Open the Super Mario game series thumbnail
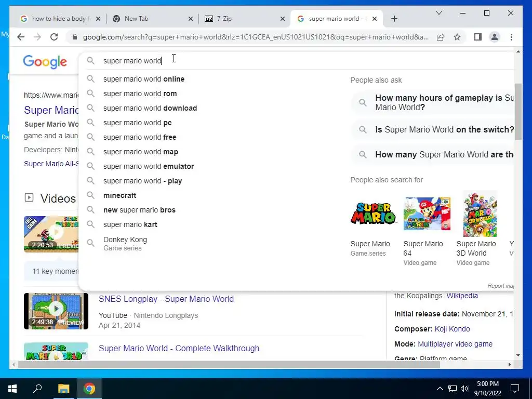Viewport: 532px width, 399px height. [x=373, y=214]
